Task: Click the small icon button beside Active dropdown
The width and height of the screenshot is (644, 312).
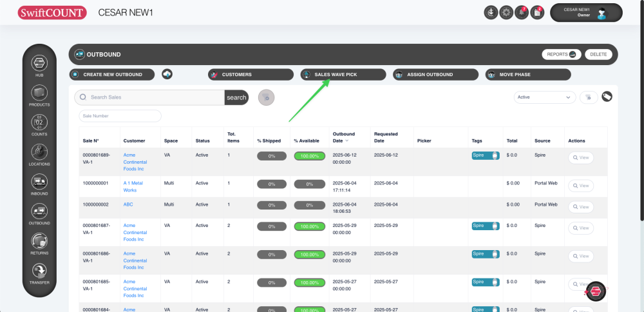Action: click(x=589, y=97)
